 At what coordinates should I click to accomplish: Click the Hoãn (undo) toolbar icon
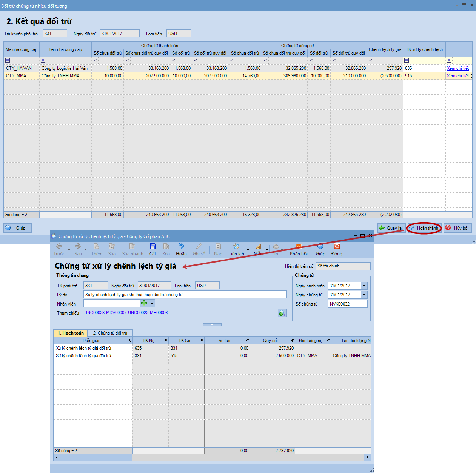[x=181, y=247]
